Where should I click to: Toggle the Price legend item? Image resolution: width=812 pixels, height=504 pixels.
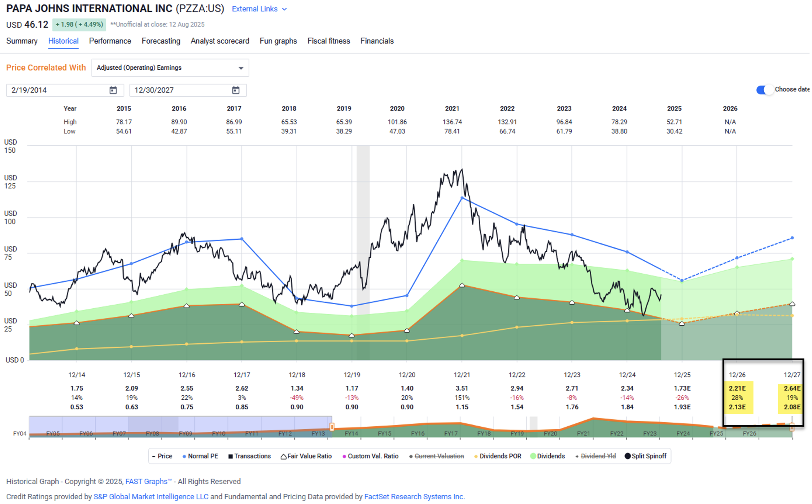point(162,456)
